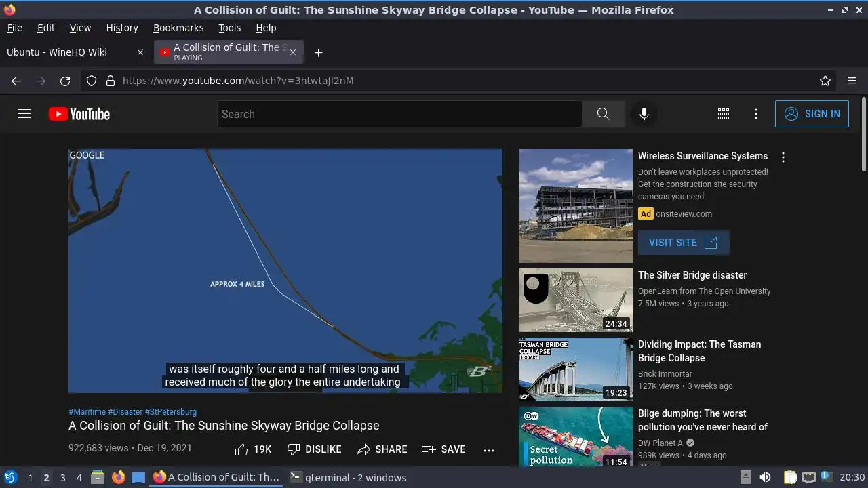Click the search magnifier button
Screen dimensions: 868x488
click(x=603, y=114)
